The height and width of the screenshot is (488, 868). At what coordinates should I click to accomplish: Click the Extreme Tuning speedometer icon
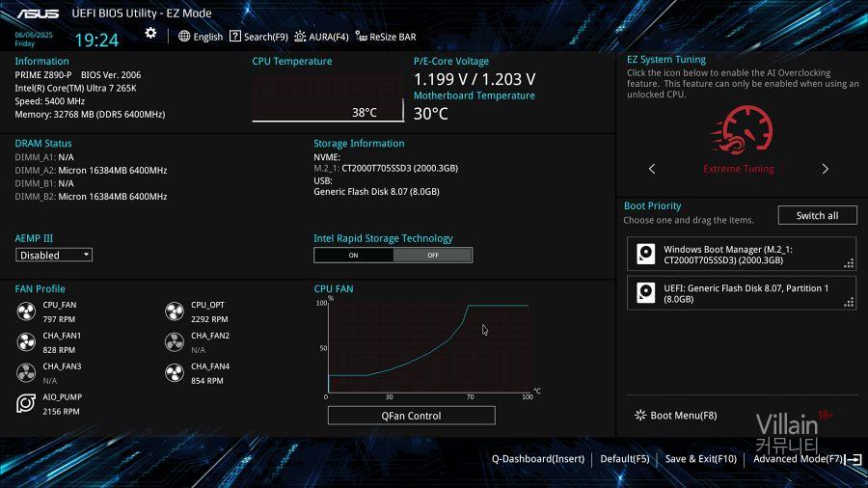pos(739,131)
